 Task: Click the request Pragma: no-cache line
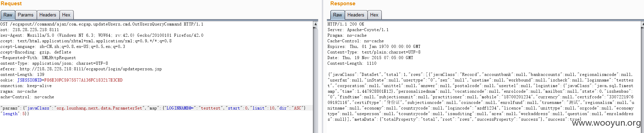19,91
